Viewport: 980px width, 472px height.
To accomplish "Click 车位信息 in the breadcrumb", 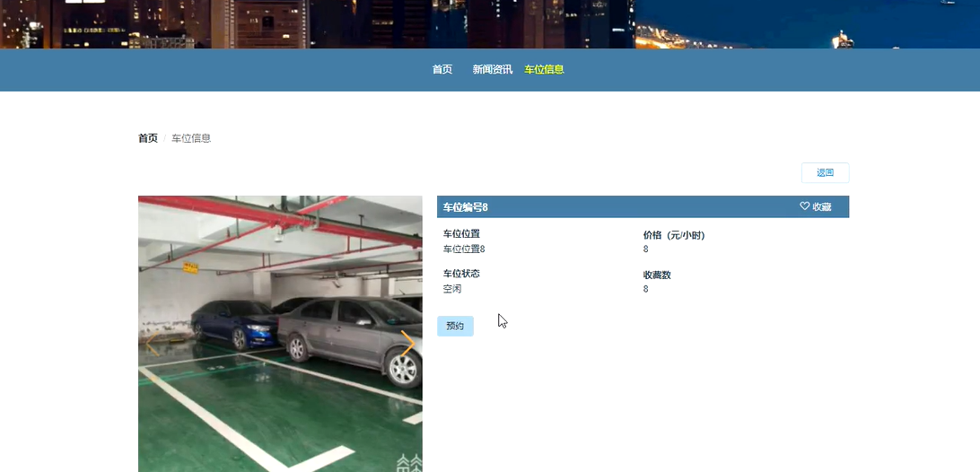I will 191,138.
